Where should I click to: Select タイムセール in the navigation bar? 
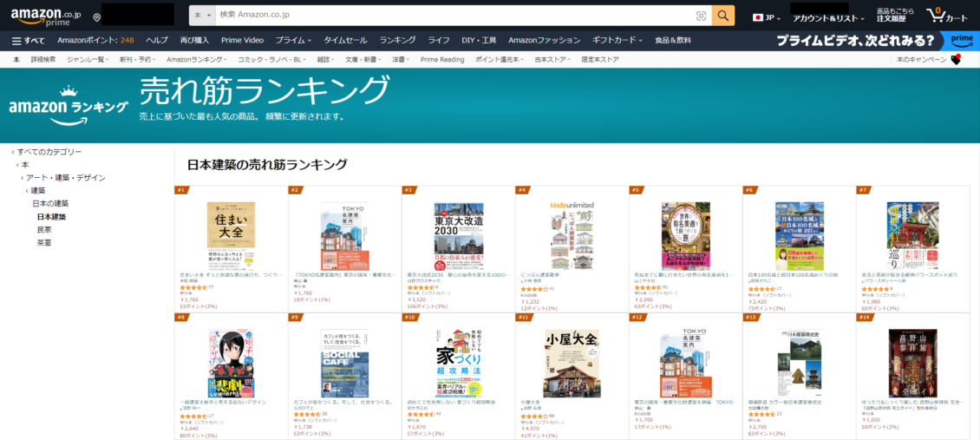(345, 40)
